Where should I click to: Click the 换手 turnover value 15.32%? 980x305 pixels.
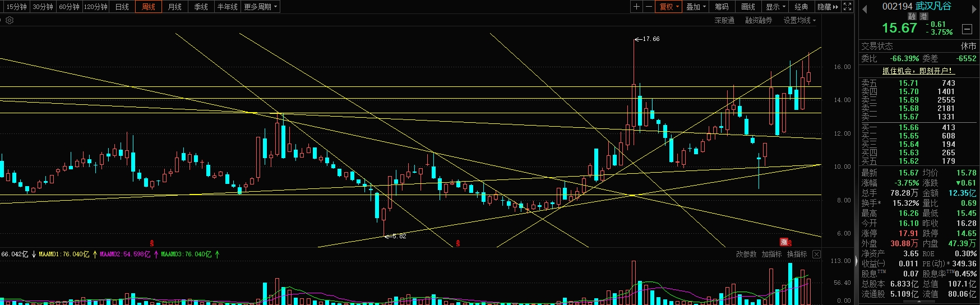click(x=906, y=204)
